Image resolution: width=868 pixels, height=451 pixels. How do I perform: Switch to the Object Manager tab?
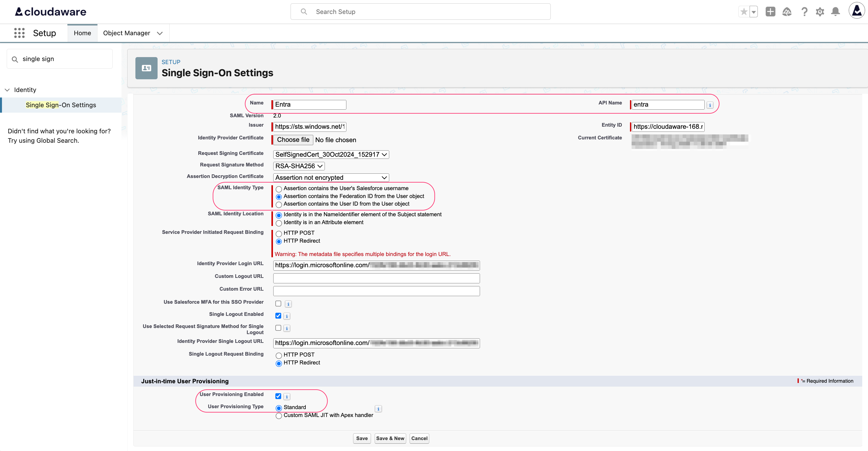(x=126, y=33)
